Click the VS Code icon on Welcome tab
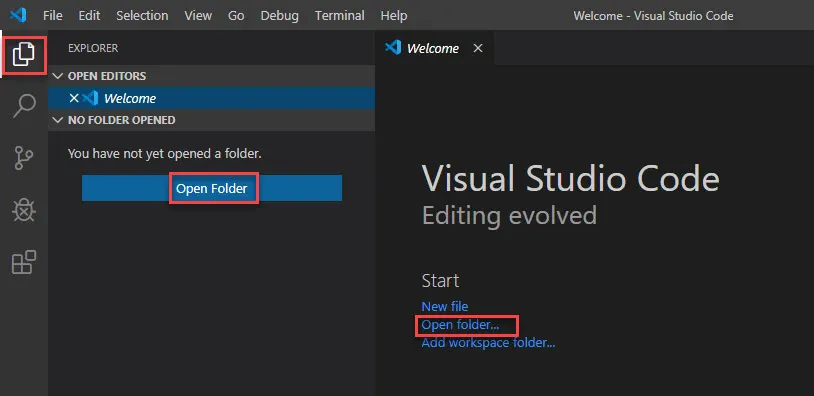The height and width of the screenshot is (396, 814). click(x=393, y=48)
